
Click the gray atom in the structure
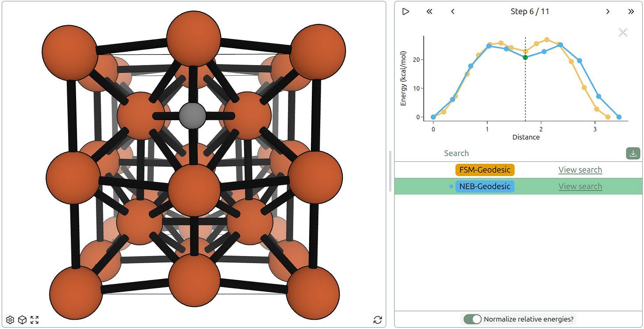coord(192,116)
